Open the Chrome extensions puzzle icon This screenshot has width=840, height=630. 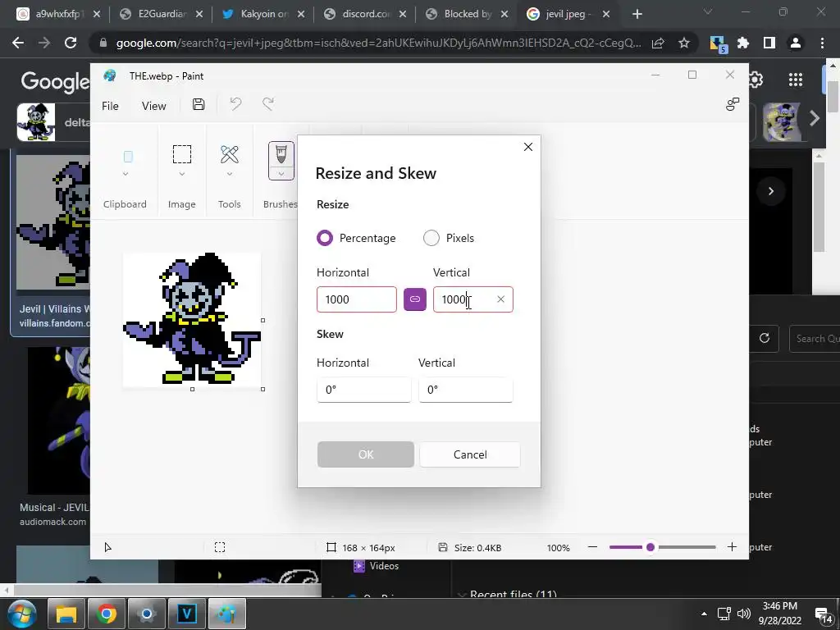743,43
